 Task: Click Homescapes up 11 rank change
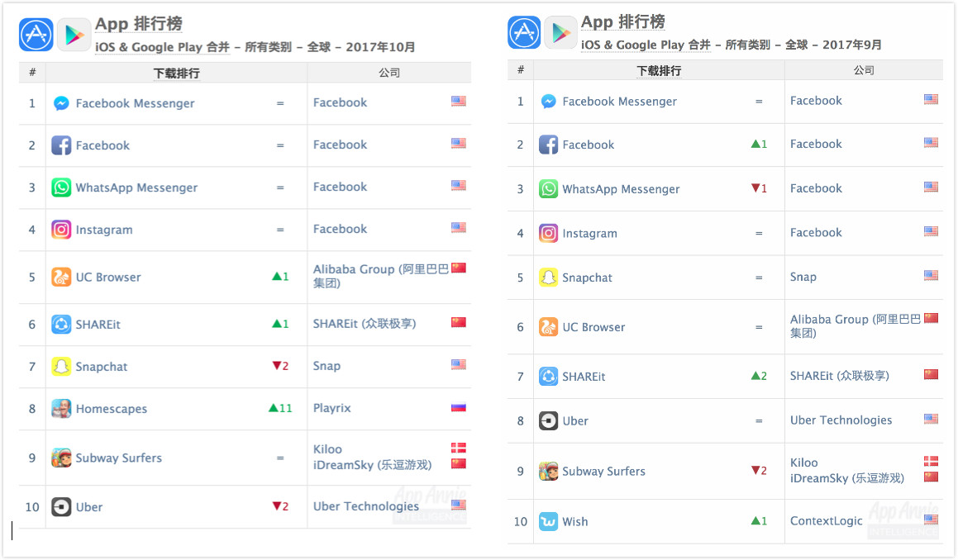(x=280, y=408)
